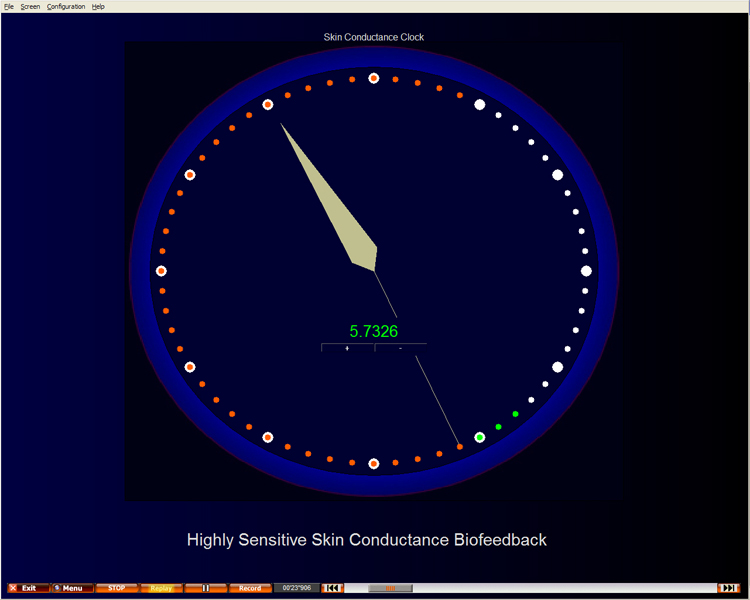
Task: Open the Help menu
Action: coord(98,7)
